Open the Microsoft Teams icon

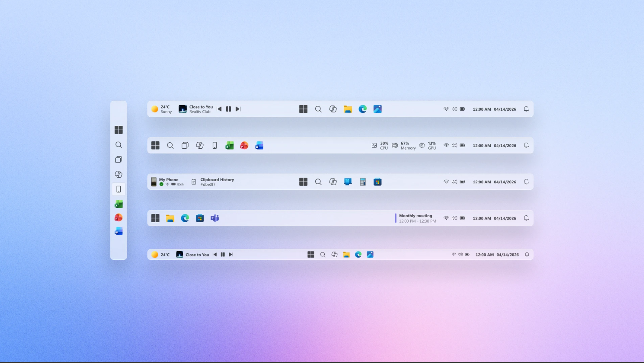pyautogui.click(x=215, y=218)
